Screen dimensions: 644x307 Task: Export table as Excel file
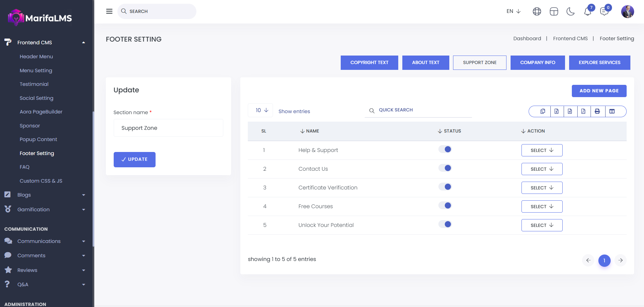point(557,111)
